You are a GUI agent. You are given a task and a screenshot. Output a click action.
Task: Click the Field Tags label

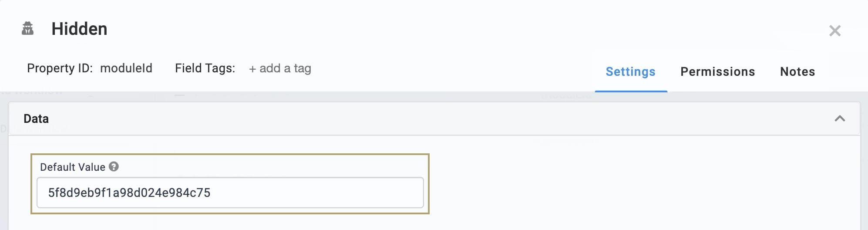(205, 68)
